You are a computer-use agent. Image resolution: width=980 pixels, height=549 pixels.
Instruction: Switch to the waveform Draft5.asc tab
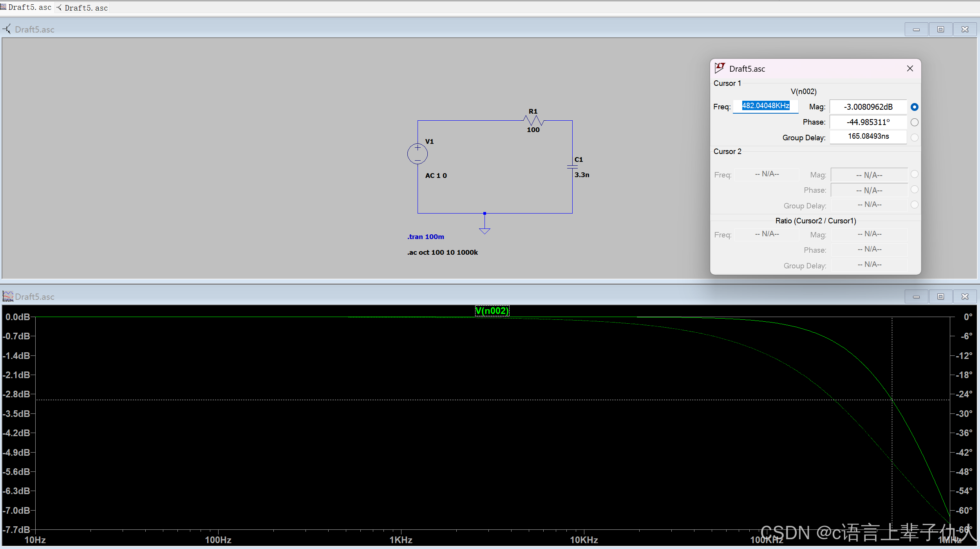[26, 7]
